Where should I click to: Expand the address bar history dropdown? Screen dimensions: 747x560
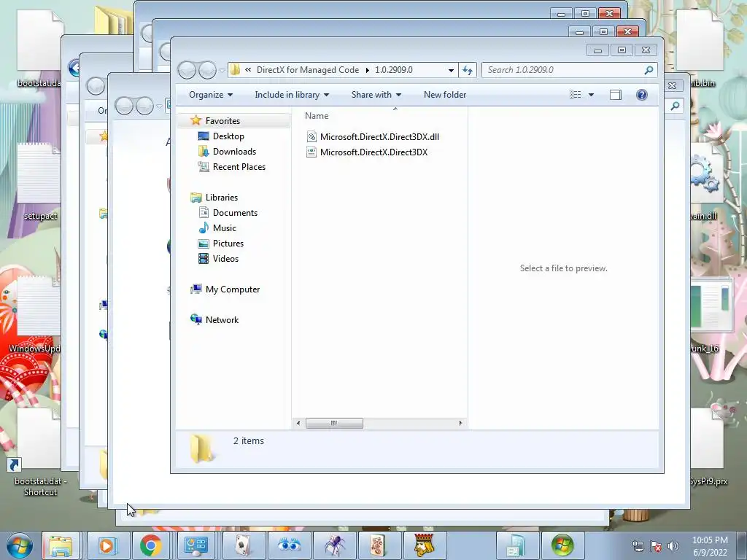[451, 70]
